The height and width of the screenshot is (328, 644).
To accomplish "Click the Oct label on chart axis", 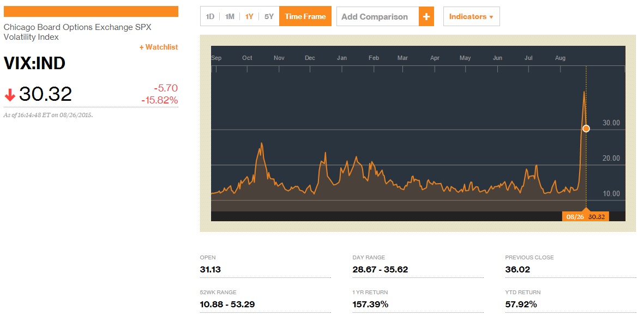I will (247, 58).
